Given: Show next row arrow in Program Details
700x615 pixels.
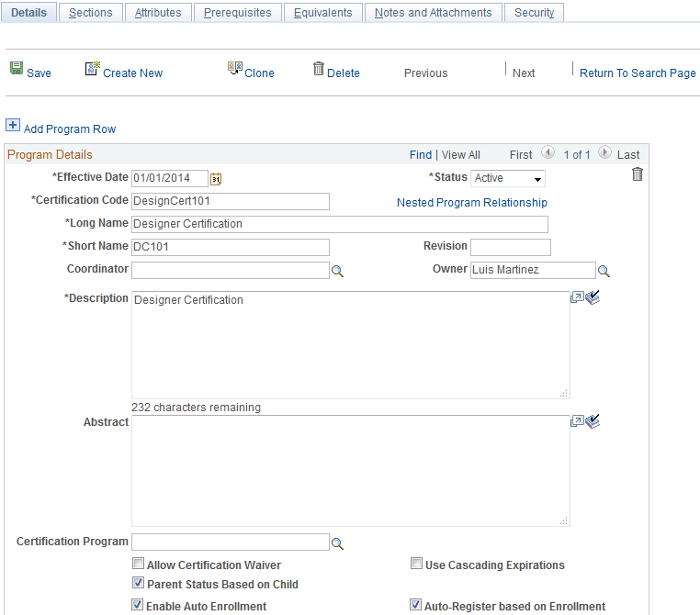Looking at the screenshot, I should tap(604, 152).
